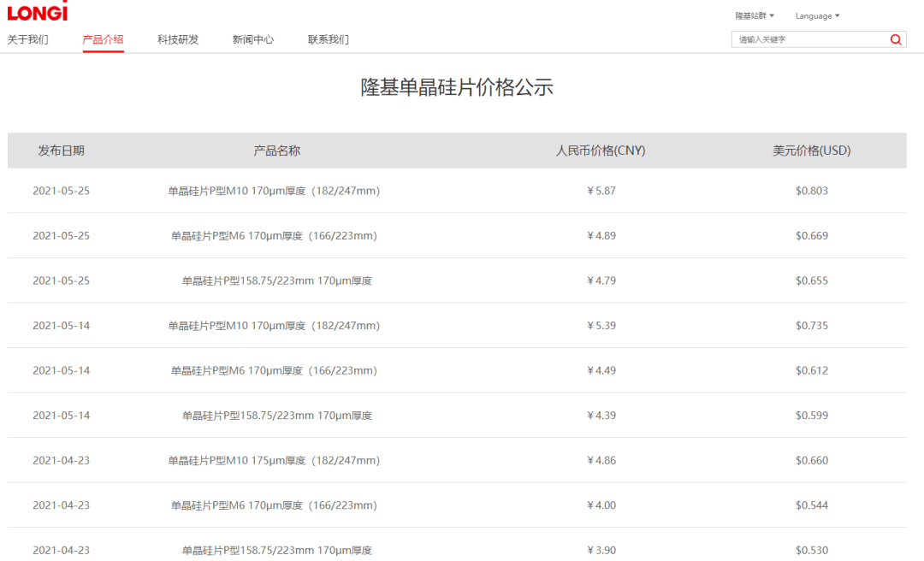Click the 2021-05-14 M6 product name
This screenshot has height=561, width=924.
point(274,370)
